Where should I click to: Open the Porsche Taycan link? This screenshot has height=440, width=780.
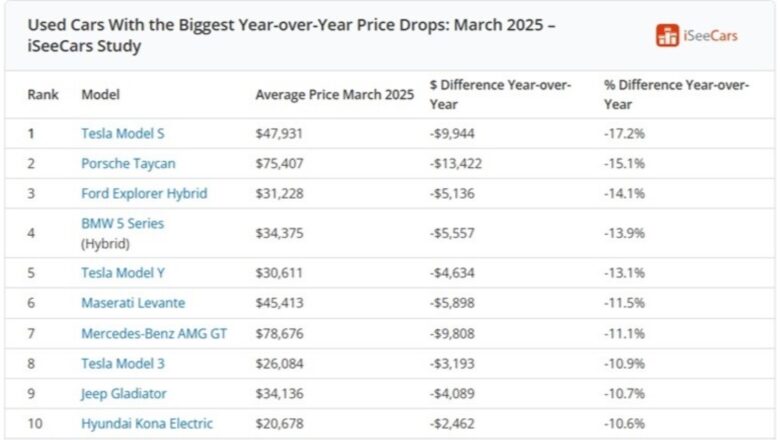coord(128,163)
